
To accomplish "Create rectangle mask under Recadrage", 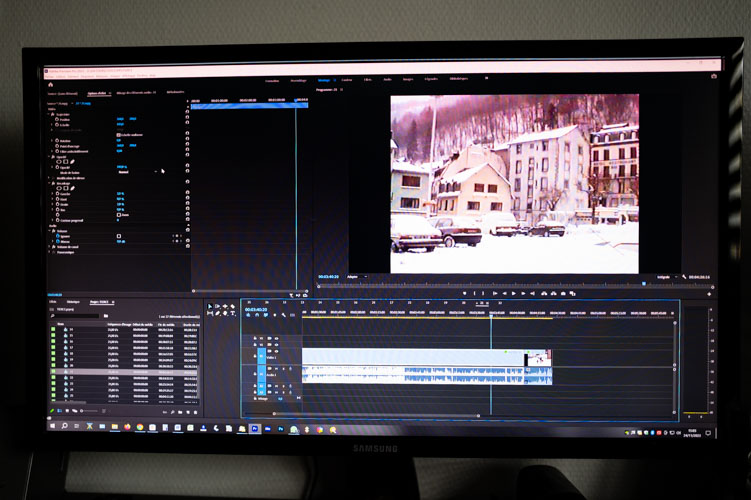I will click(66, 188).
